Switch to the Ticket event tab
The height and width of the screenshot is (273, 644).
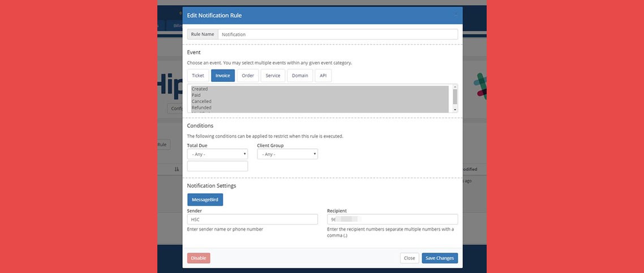198,76
